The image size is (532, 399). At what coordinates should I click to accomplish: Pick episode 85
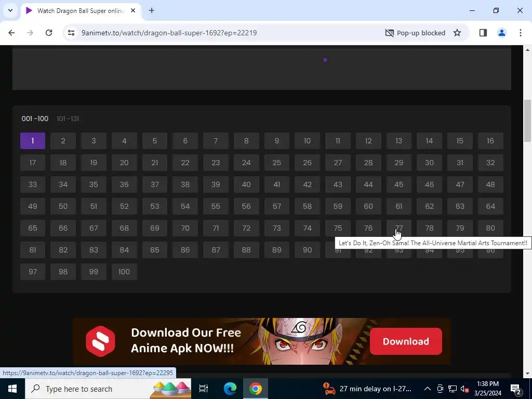pyautogui.click(x=155, y=250)
